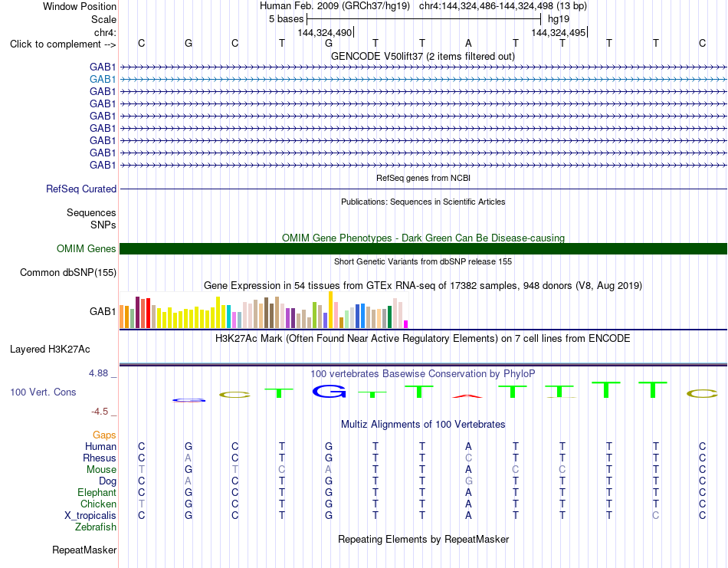Open 'RefSeq genes from NCBI' track title
Image resolution: width=728 pixels, height=568 pixels.
click(x=423, y=178)
